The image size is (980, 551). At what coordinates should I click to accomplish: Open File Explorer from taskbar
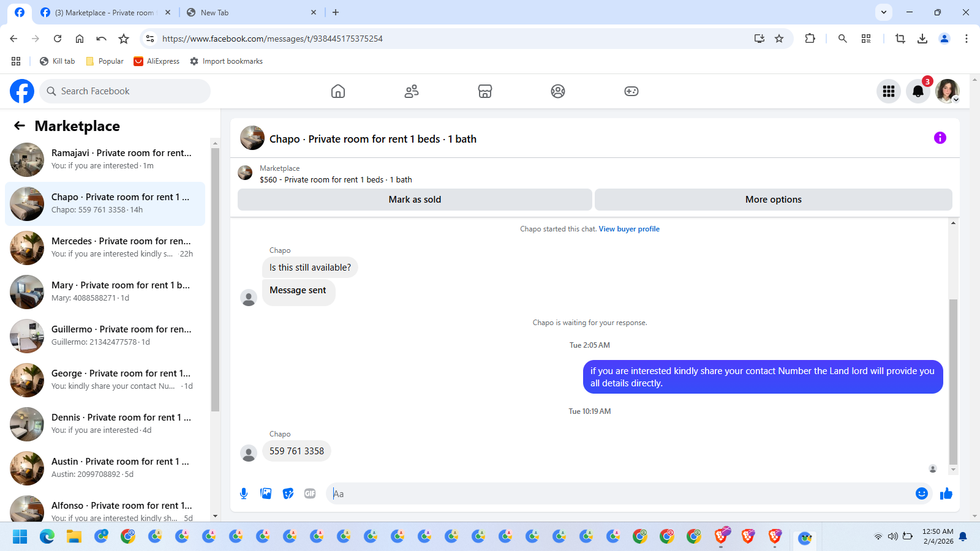(74, 537)
